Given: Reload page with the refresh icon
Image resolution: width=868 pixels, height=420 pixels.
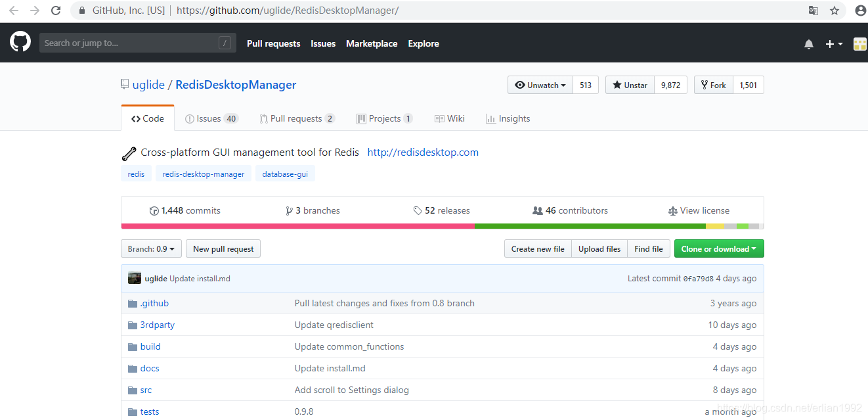Looking at the screenshot, I should [56, 11].
